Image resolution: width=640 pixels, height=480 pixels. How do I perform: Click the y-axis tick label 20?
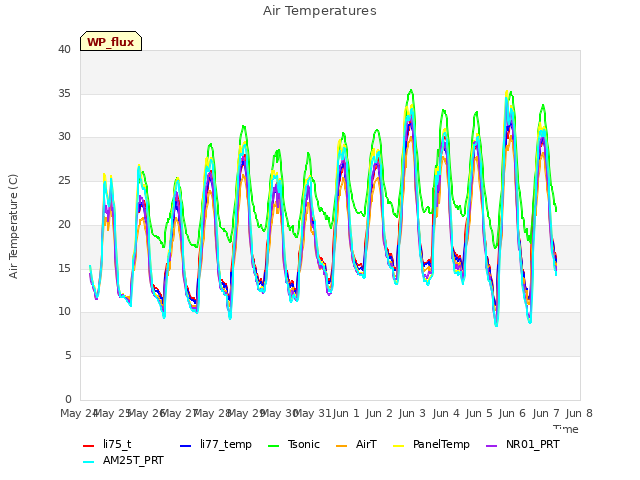[64, 224]
